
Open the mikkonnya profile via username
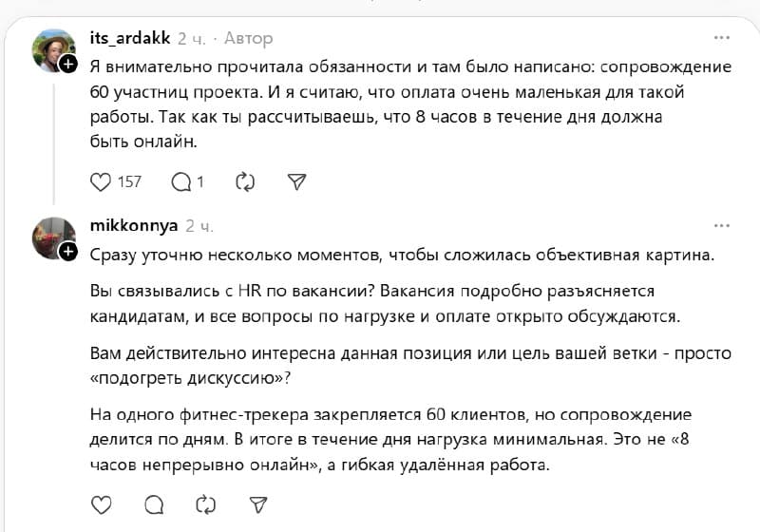pyautogui.click(x=134, y=226)
